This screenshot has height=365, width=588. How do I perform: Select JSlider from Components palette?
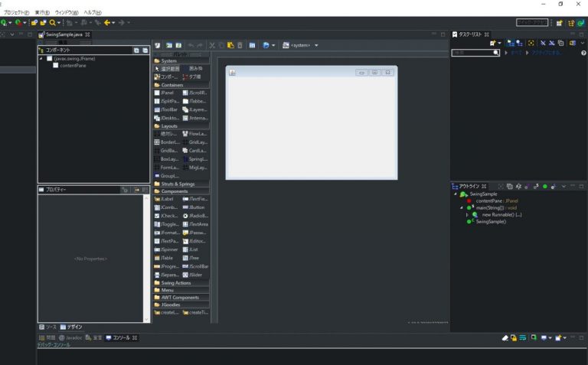tap(193, 275)
